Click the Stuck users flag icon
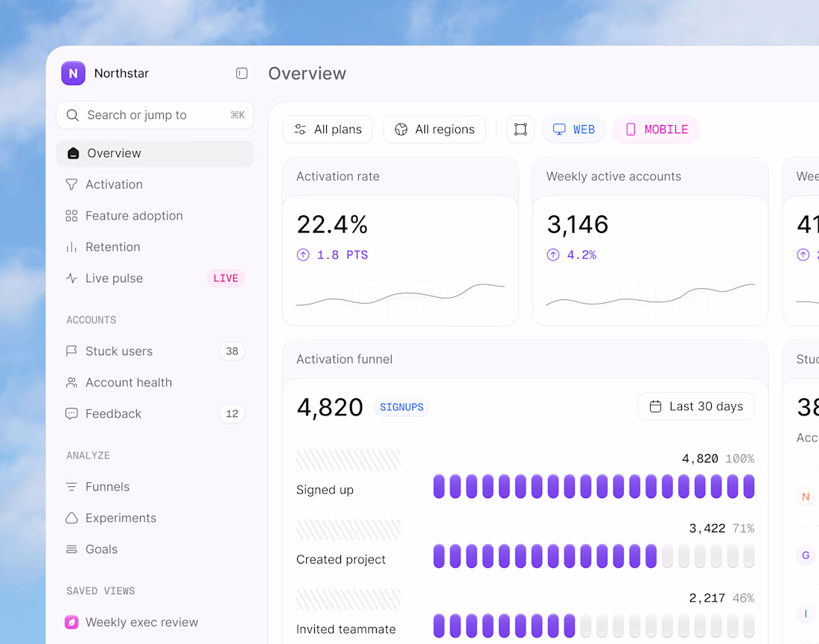The height and width of the screenshot is (644, 819). point(71,351)
